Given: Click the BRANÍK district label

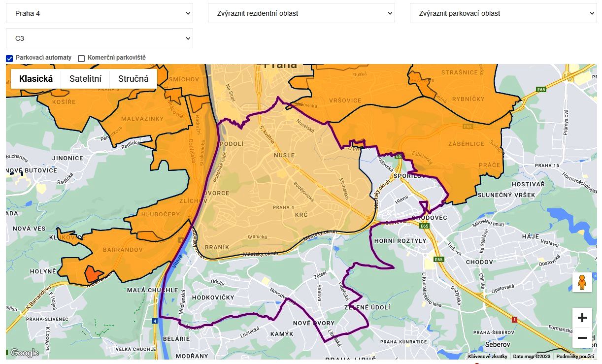Looking at the screenshot, I should pos(217,247).
